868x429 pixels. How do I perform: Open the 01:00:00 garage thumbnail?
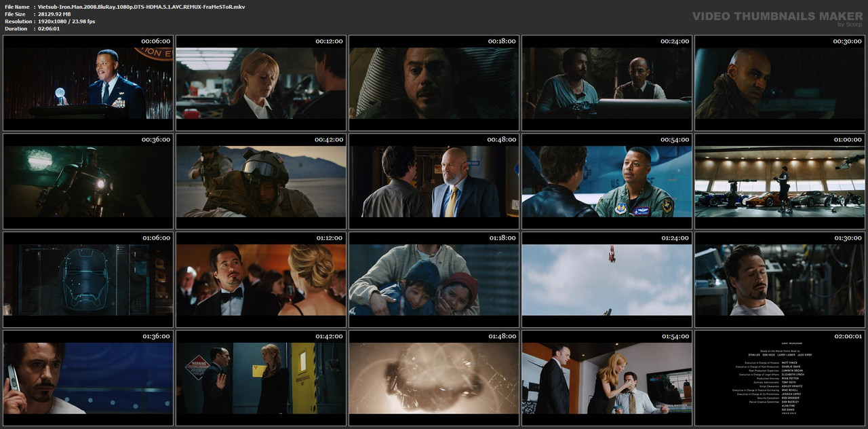coord(780,181)
